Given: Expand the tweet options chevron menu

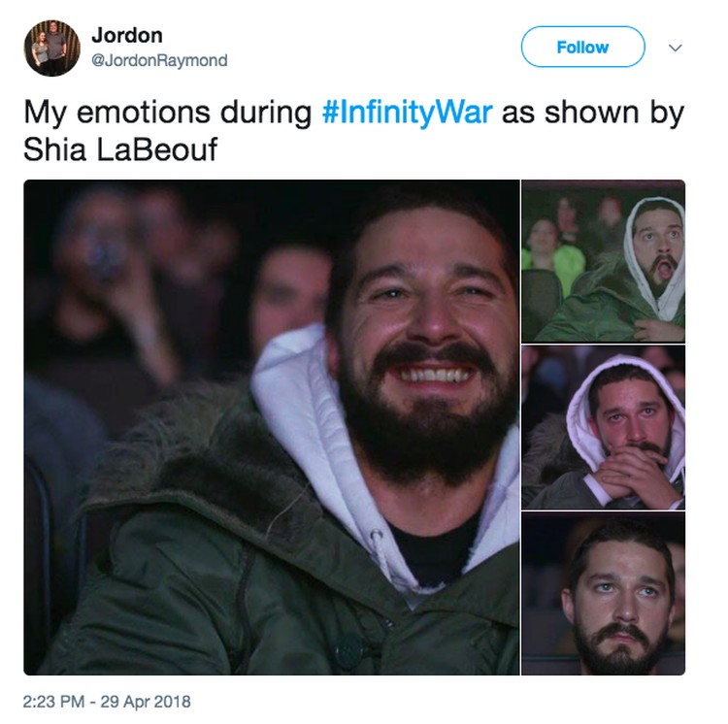Looking at the screenshot, I should coord(675,48).
